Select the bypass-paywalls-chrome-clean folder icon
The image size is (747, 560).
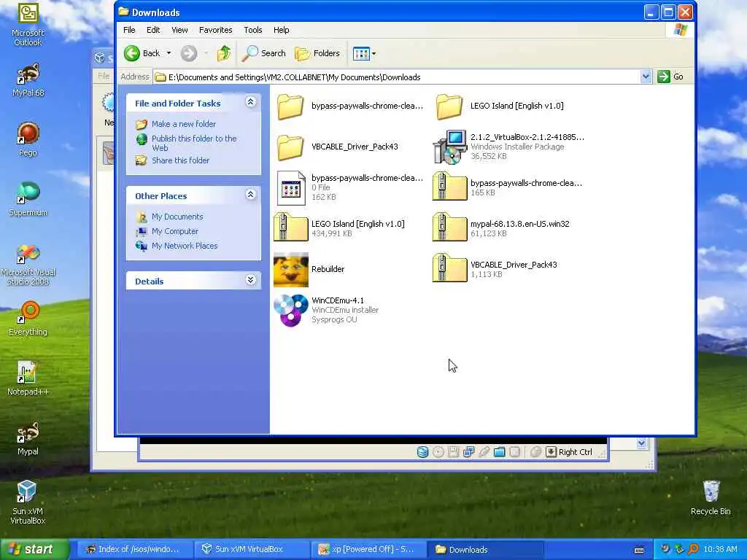click(x=290, y=106)
